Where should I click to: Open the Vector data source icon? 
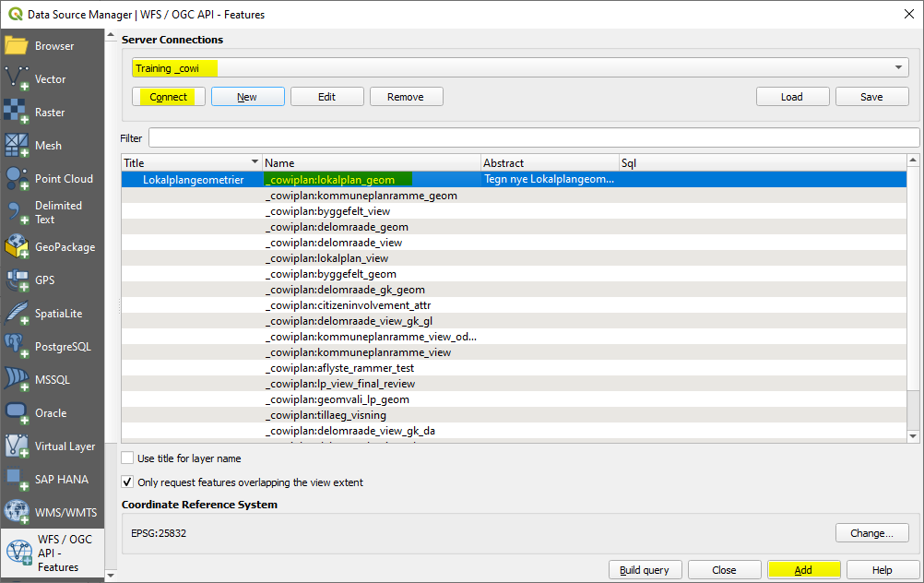[17, 79]
